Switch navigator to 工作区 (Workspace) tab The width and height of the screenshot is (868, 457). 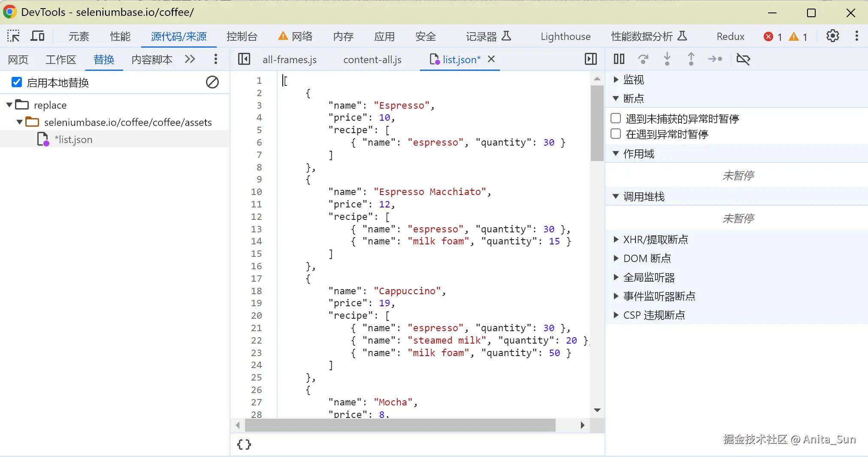tap(61, 60)
